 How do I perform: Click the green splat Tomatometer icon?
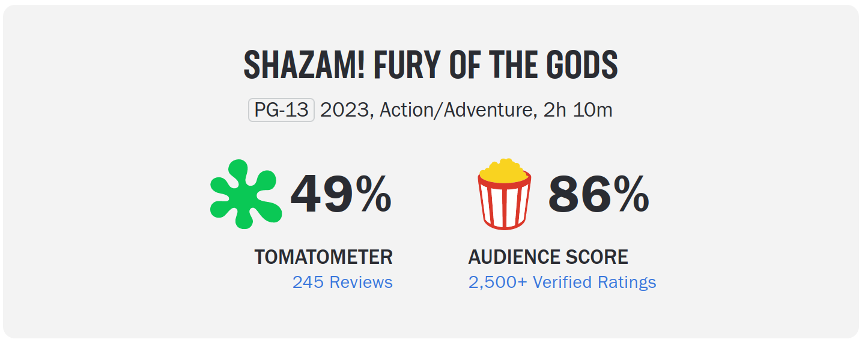click(246, 194)
